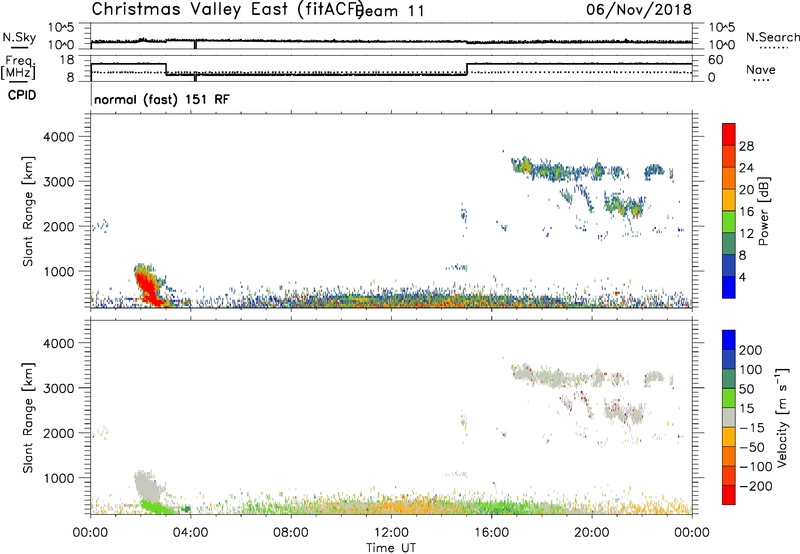This screenshot has height=554, width=800.
Task: Click the frequency step-up at 15:00 in frequency trace
Action: [x=467, y=69]
